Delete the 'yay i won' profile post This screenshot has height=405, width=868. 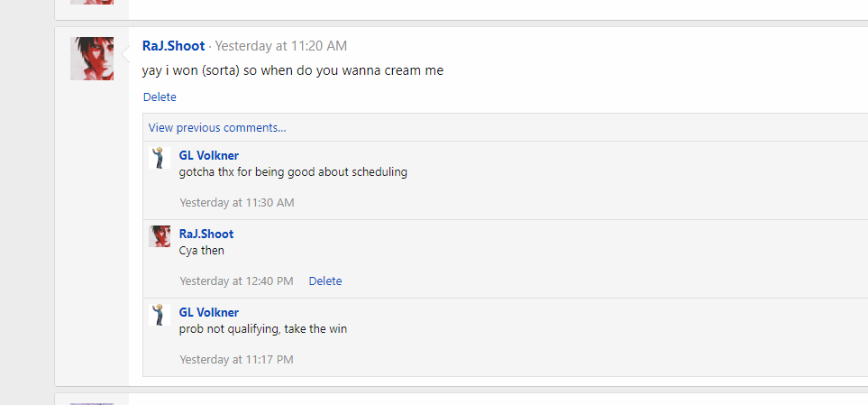pyautogui.click(x=160, y=97)
